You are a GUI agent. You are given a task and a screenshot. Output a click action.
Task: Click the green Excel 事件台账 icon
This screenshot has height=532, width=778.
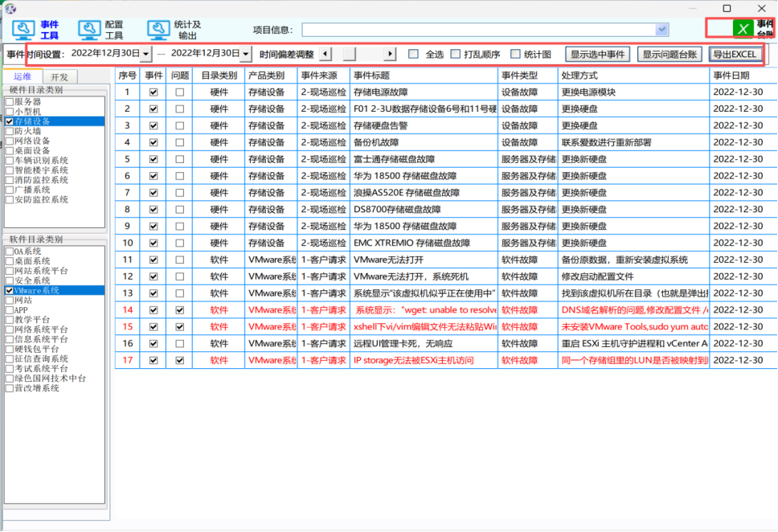click(x=743, y=29)
